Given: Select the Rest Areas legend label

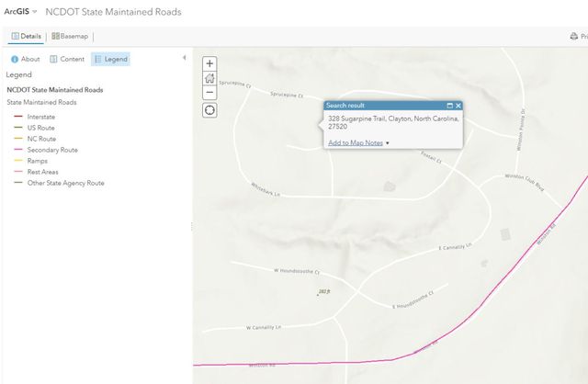Looking at the screenshot, I should 43,172.
